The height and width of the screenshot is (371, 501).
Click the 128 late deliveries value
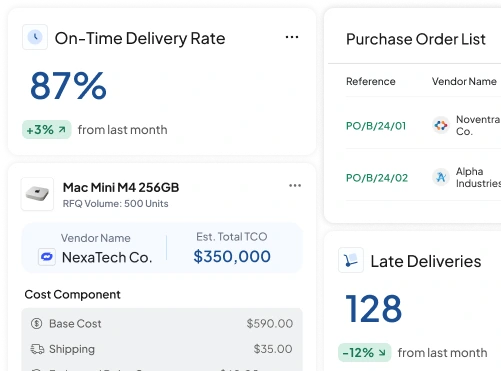(374, 308)
